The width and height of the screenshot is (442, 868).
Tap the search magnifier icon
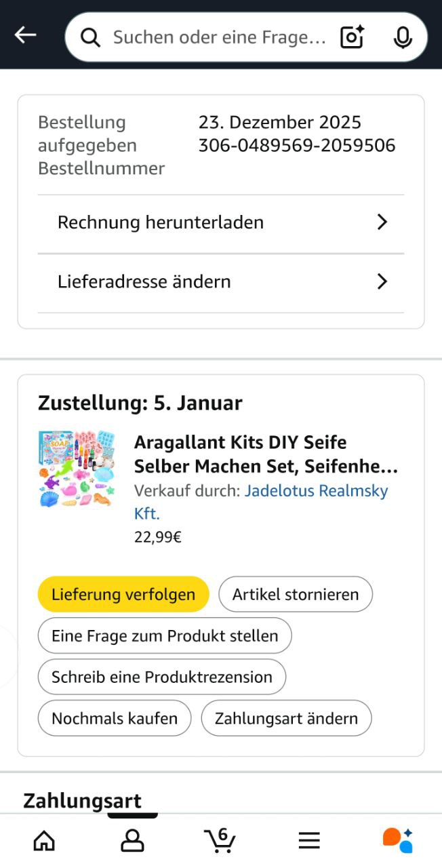coord(90,37)
